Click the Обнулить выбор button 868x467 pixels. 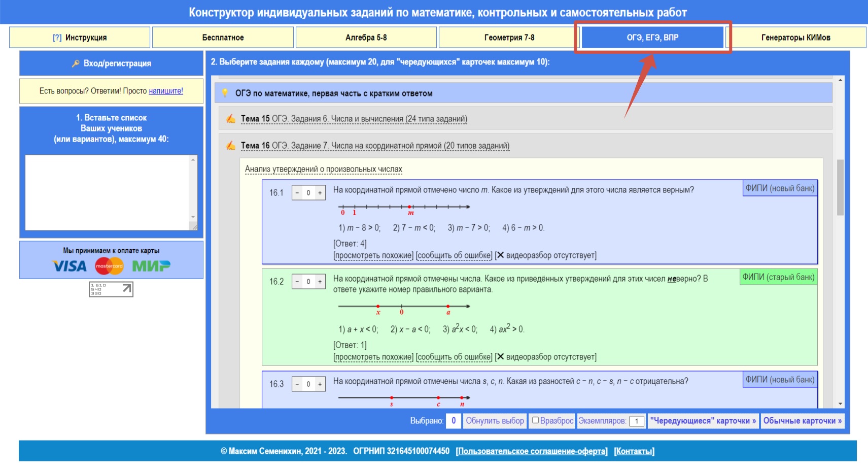click(x=495, y=421)
